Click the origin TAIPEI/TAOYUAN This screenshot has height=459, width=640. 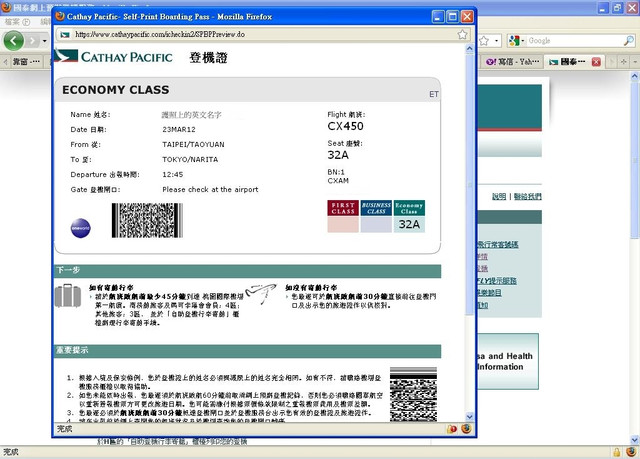[193, 144]
